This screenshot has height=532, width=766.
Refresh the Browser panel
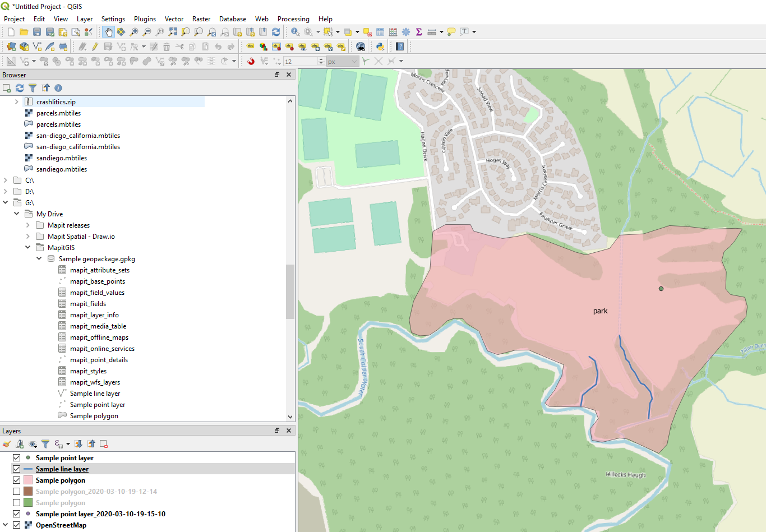click(19, 88)
